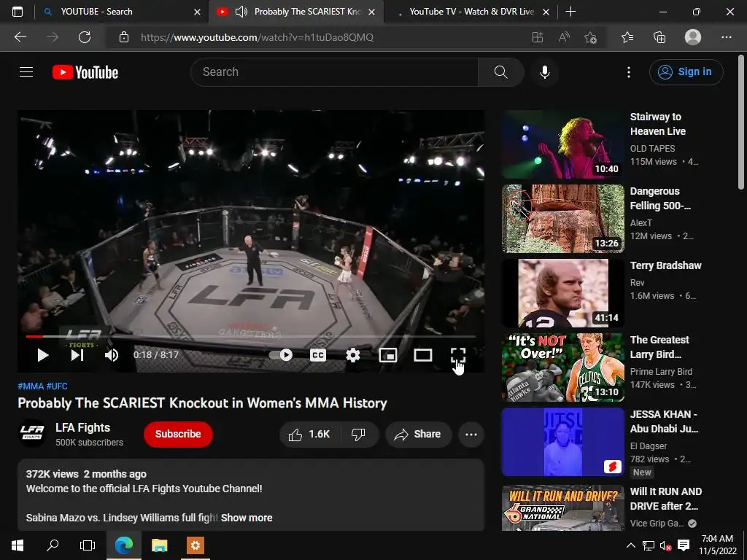Open Edge Settings and more menu

coord(727,37)
